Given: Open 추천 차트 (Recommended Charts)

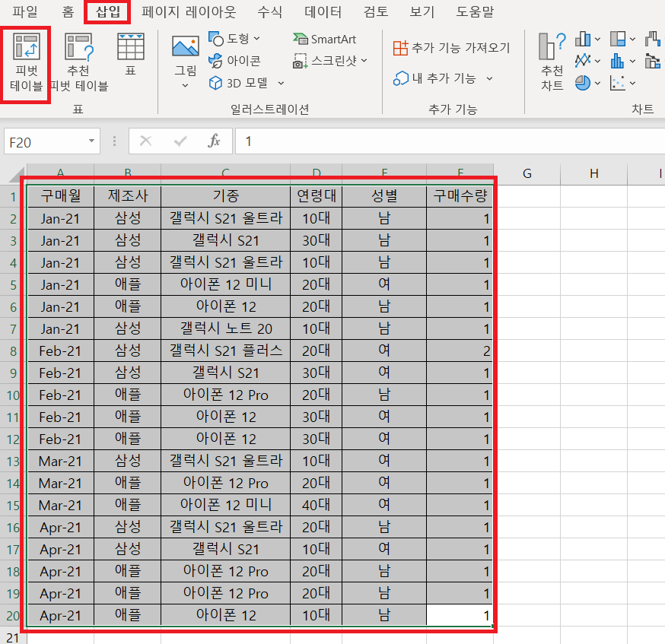Looking at the screenshot, I should coord(552,62).
